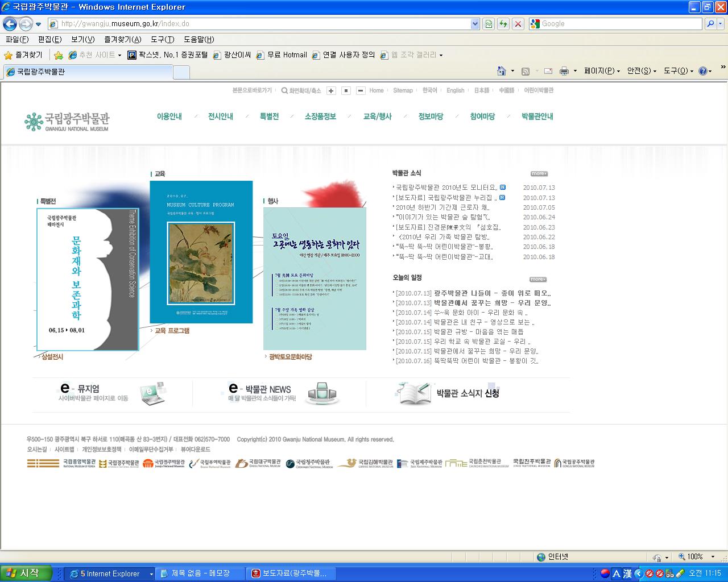Click the zoom in plus icon on page

331,91
